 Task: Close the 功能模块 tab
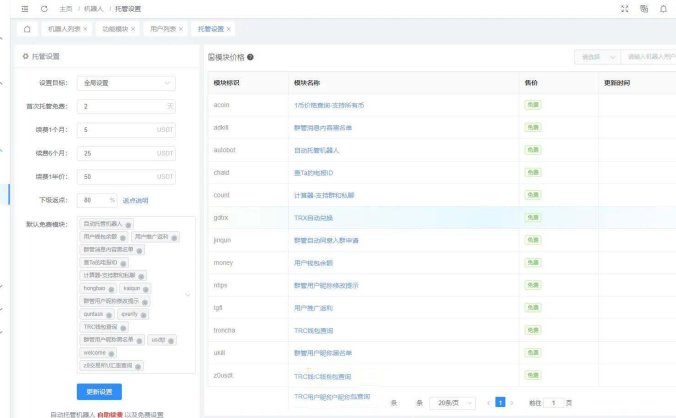[133, 29]
